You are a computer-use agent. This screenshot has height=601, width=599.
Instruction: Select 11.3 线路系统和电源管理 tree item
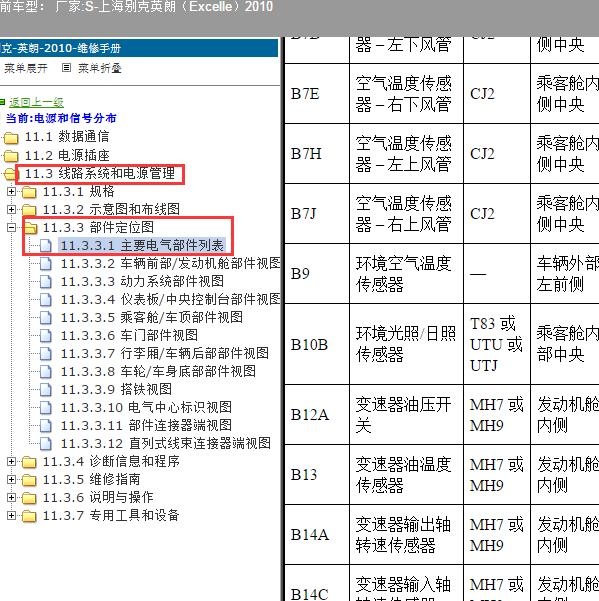click(100, 174)
